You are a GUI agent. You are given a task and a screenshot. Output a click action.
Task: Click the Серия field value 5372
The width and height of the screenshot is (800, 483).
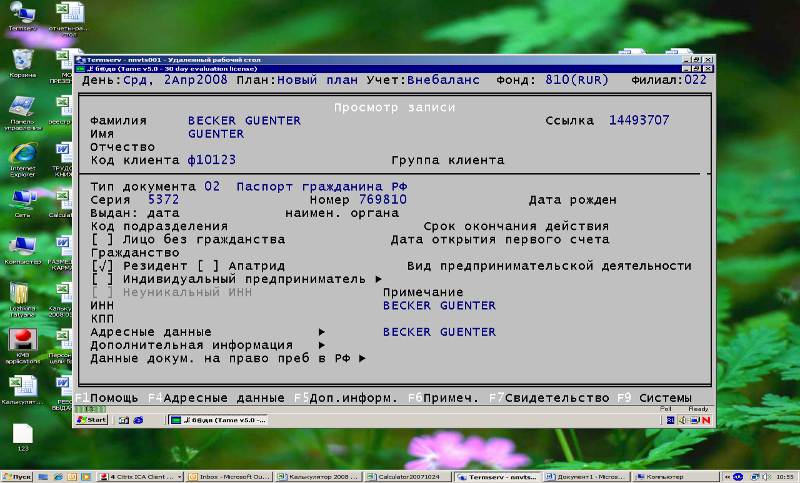(163, 200)
